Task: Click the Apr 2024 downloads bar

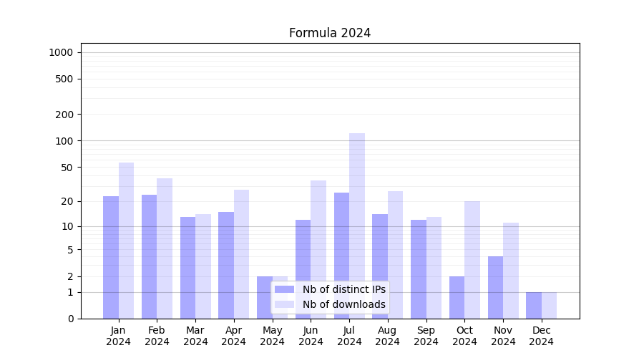Action: point(241,253)
